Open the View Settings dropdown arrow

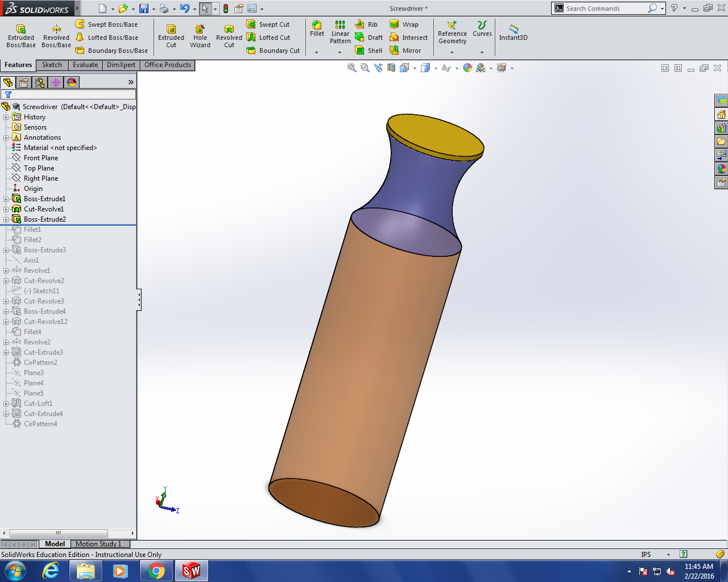point(512,68)
